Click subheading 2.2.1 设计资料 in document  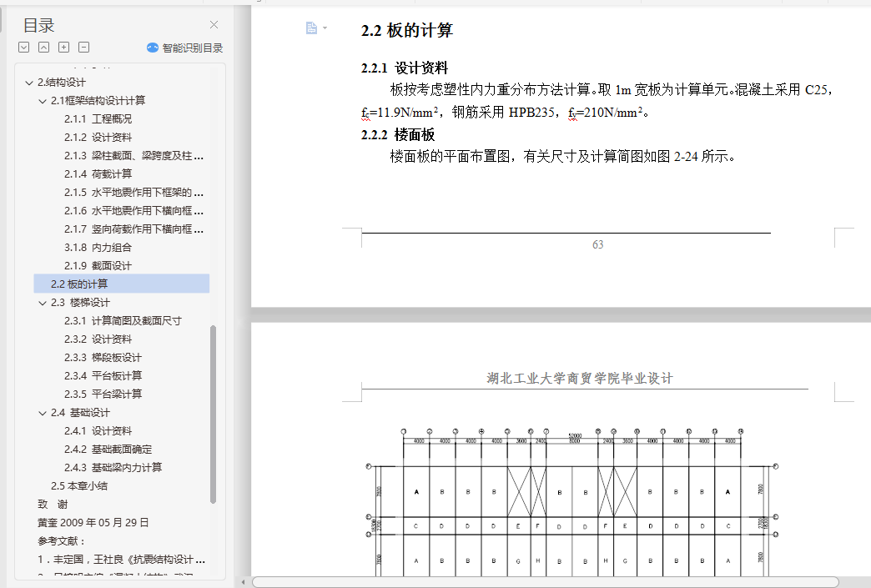404,68
